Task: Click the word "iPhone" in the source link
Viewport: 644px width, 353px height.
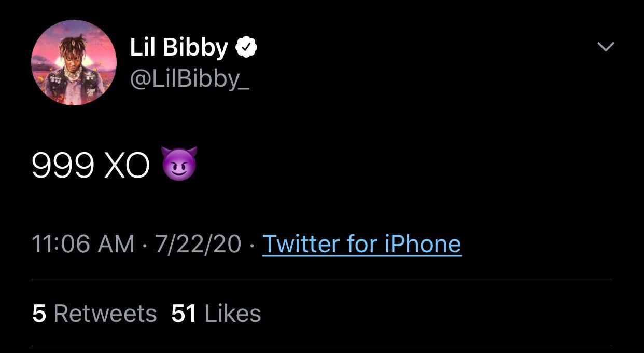Action: 423,243
